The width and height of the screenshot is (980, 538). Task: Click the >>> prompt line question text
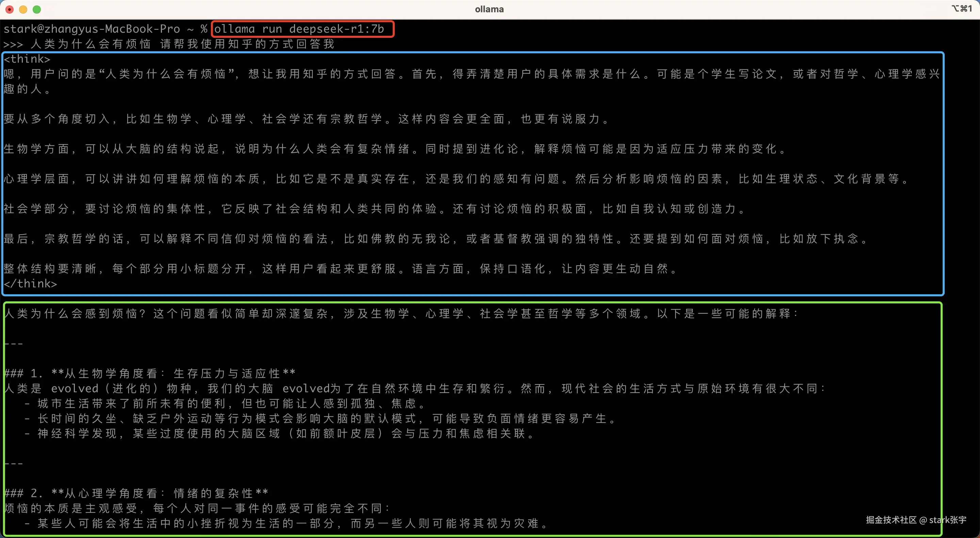click(182, 44)
